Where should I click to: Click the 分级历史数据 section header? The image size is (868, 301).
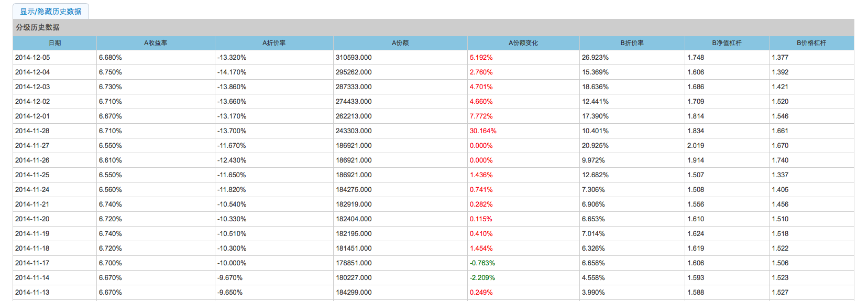pos(38,27)
